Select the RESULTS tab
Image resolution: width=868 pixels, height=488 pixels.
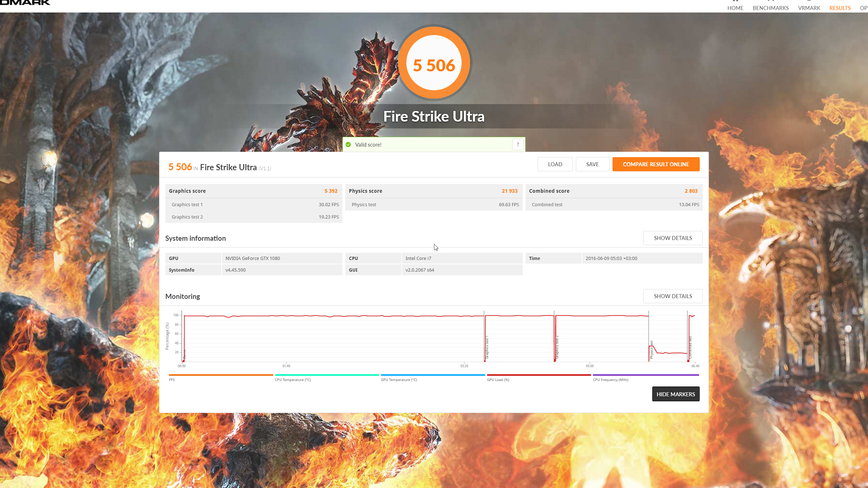(840, 8)
